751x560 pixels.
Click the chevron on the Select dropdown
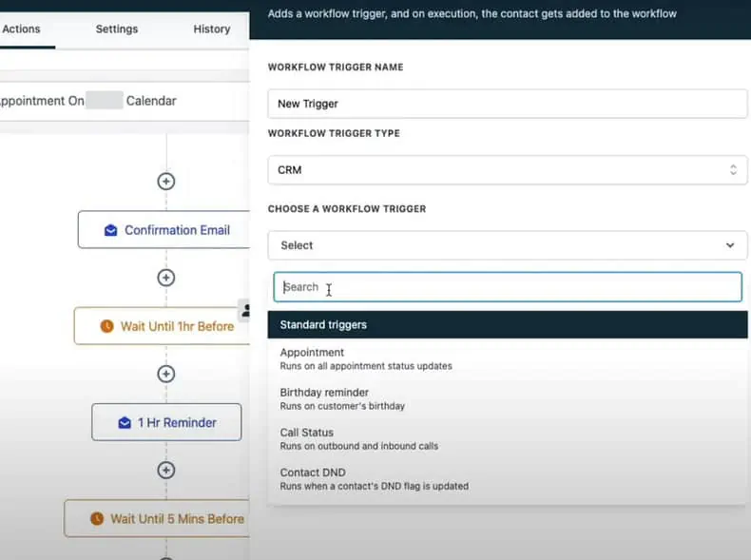pyautogui.click(x=729, y=245)
